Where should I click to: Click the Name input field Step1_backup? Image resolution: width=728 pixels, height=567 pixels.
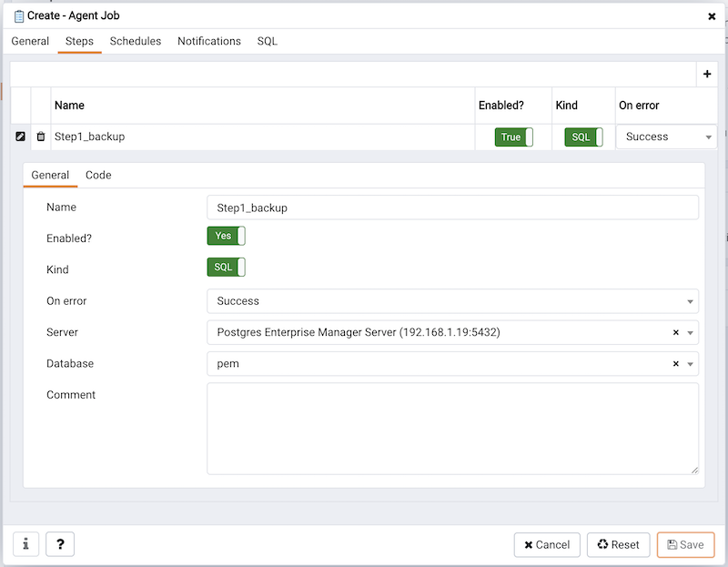coord(452,208)
